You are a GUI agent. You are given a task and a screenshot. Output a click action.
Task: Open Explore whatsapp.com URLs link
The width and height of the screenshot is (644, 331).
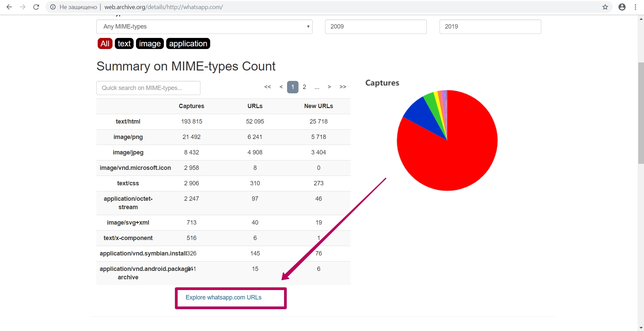[224, 297]
